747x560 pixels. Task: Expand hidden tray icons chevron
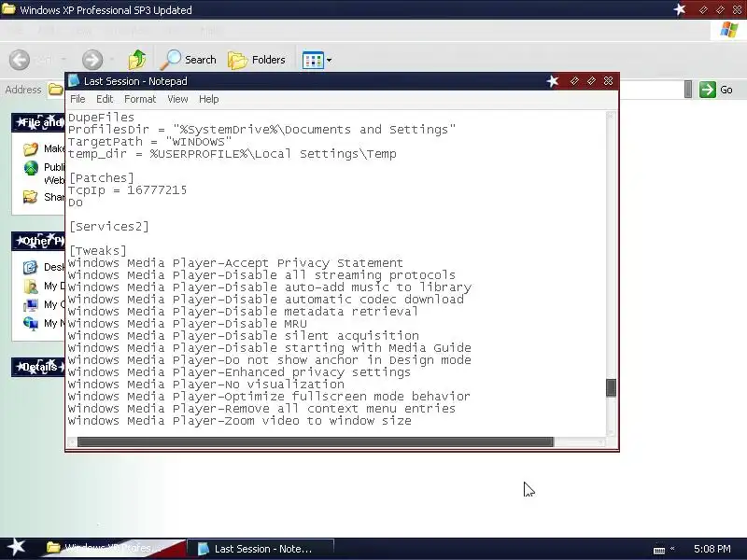(672, 548)
